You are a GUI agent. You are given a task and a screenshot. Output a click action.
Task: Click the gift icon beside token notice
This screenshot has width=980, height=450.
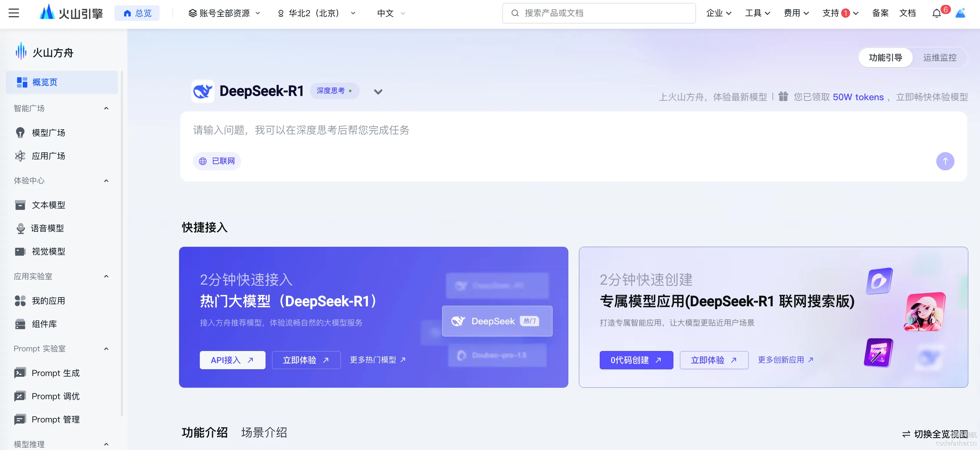783,96
